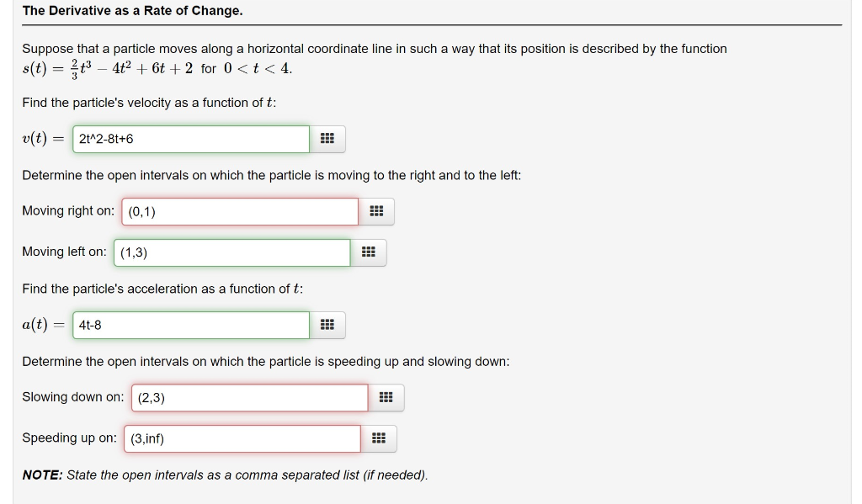Click the 'Slowing down on:' label
The height and width of the screenshot is (504, 862).
72,396
